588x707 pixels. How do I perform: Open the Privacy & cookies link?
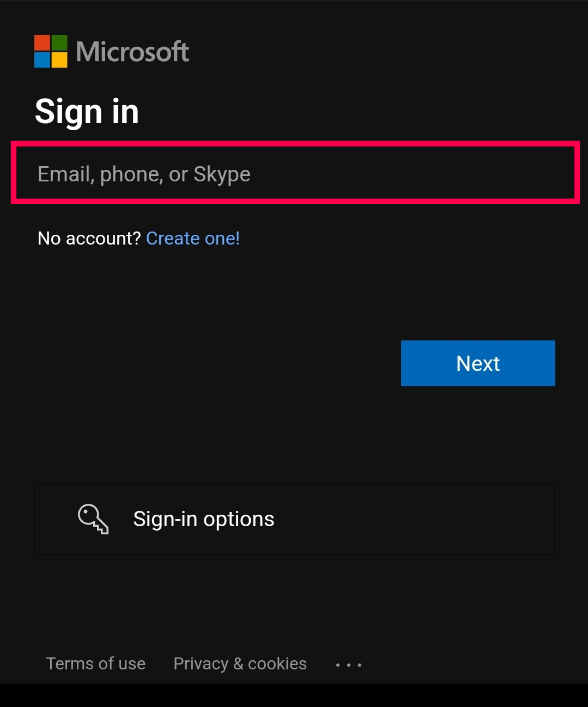click(240, 663)
